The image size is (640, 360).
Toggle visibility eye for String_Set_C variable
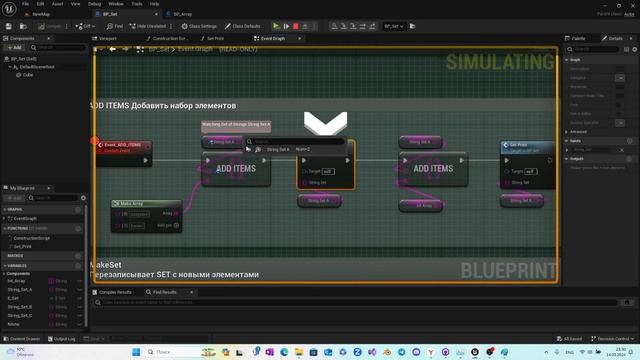click(79, 316)
